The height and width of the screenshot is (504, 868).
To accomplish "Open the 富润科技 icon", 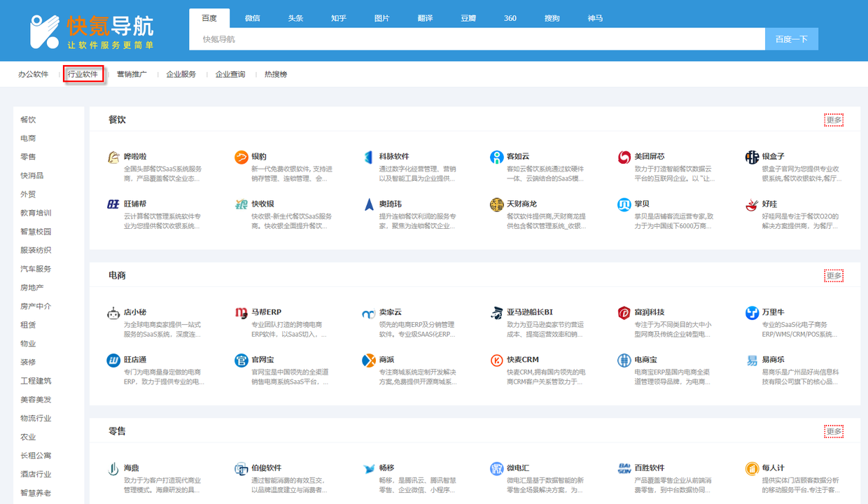I will tap(624, 313).
